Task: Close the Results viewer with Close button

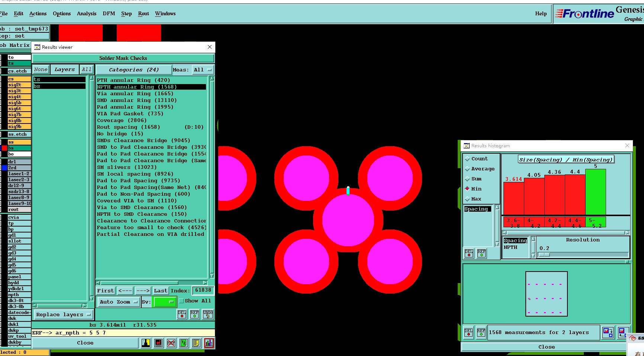Action: (85, 343)
